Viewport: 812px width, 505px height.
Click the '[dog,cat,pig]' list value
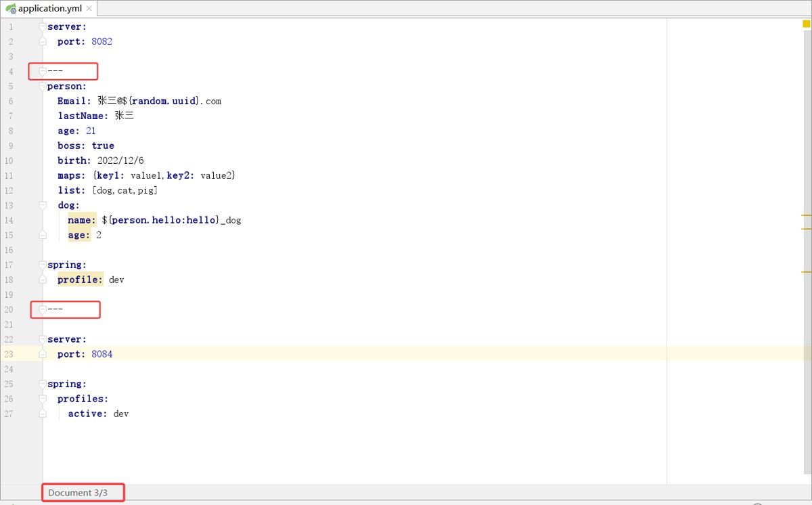click(x=125, y=190)
